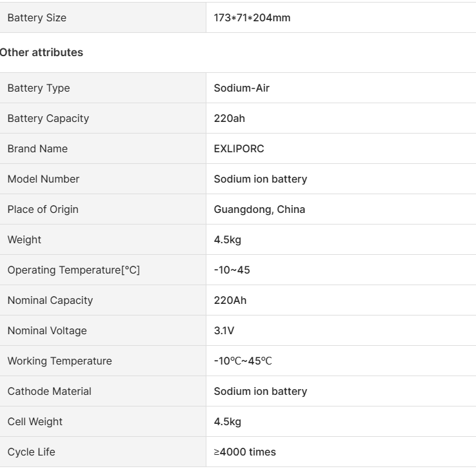Click the Brand Name label
476x471 pixels.
[x=37, y=148]
